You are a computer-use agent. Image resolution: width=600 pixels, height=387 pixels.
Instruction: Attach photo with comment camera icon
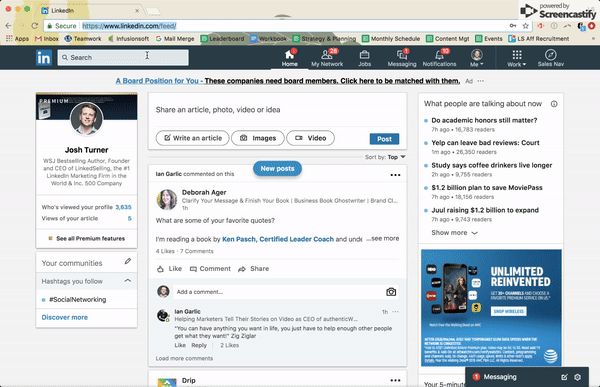(391, 292)
